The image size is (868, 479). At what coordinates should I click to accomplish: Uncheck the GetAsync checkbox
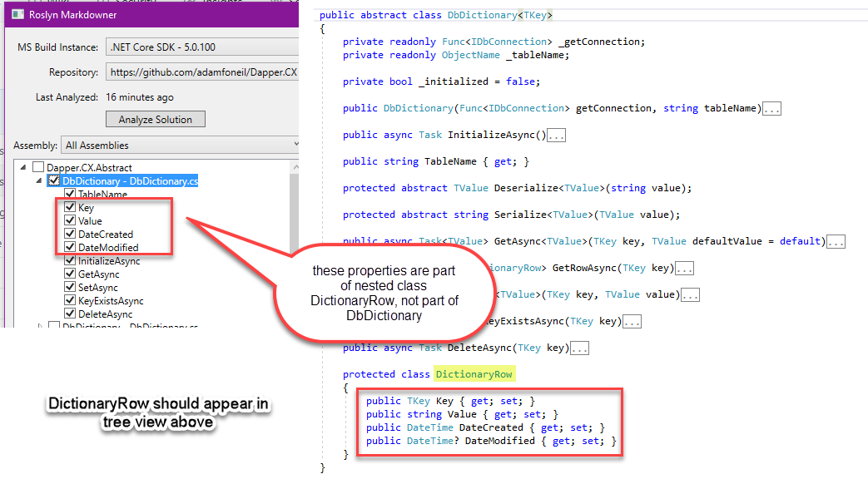[x=69, y=274]
